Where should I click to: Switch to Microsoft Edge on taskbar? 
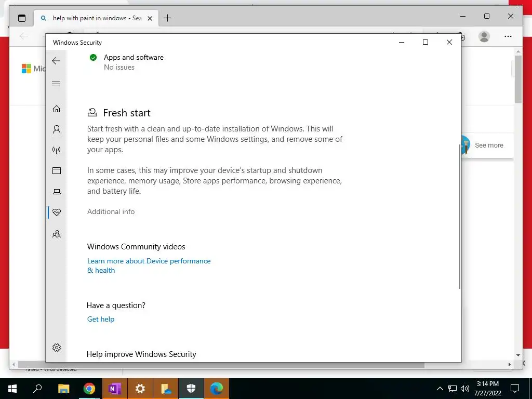tap(217, 389)
